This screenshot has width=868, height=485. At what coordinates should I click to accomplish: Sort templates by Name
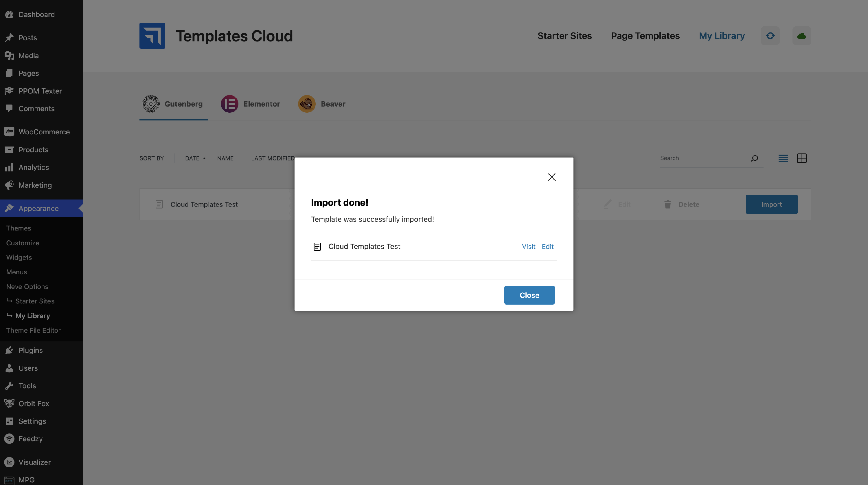(225, 158)
